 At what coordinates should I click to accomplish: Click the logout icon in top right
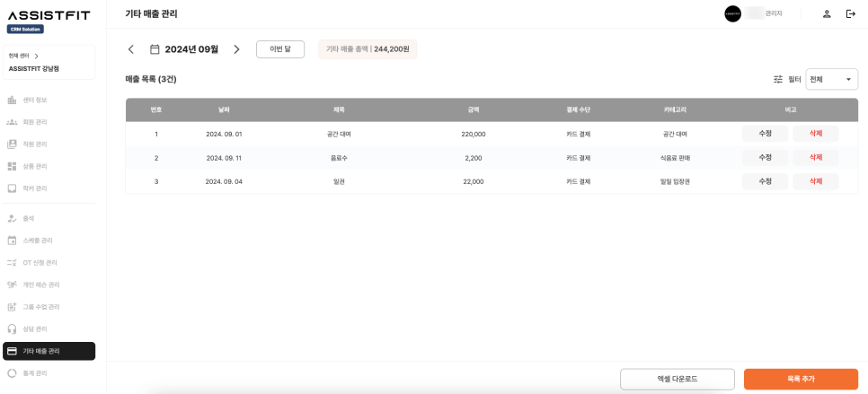pyautogui.click(x=850, y=13)
